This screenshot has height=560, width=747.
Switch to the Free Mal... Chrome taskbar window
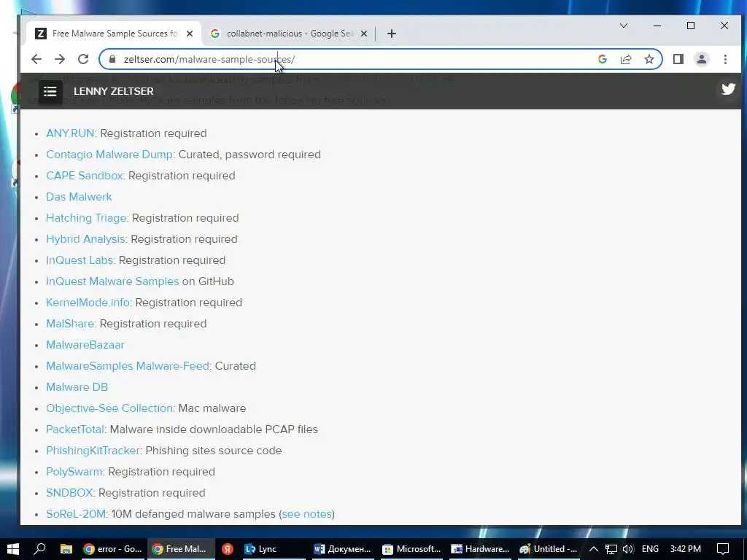pos(181,549)
